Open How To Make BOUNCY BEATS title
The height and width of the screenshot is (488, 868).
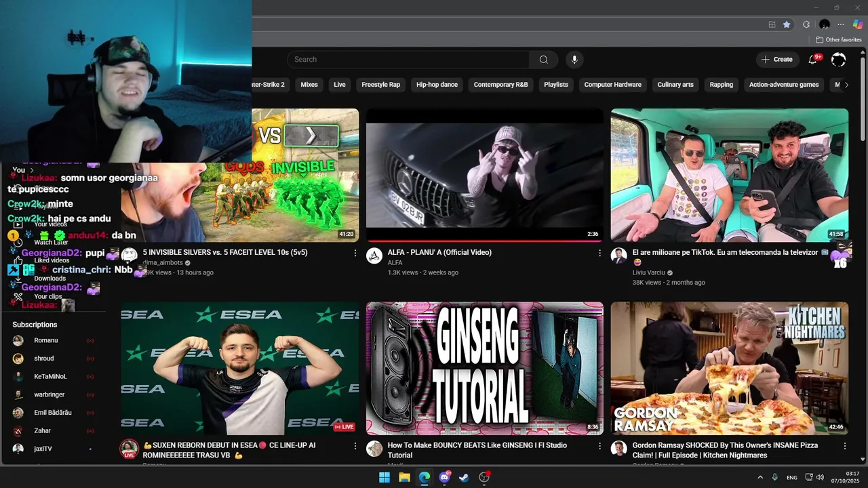[478, 450]
